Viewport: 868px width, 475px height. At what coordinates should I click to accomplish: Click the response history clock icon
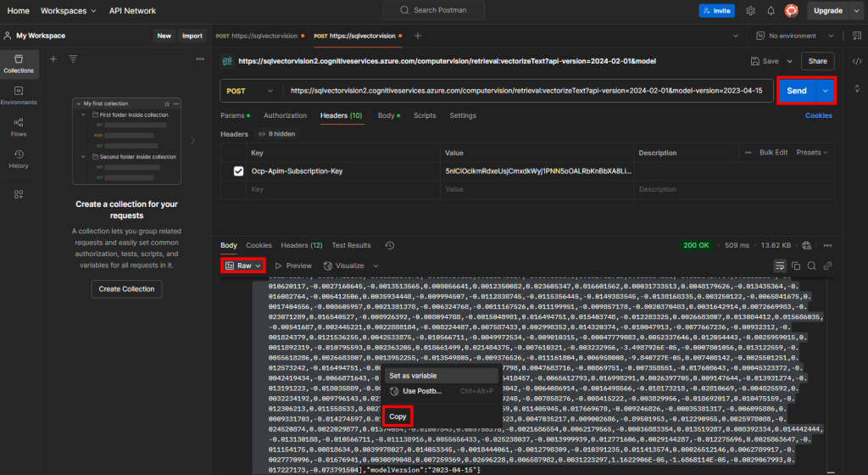pyautogui.click(x=390, y=245)
